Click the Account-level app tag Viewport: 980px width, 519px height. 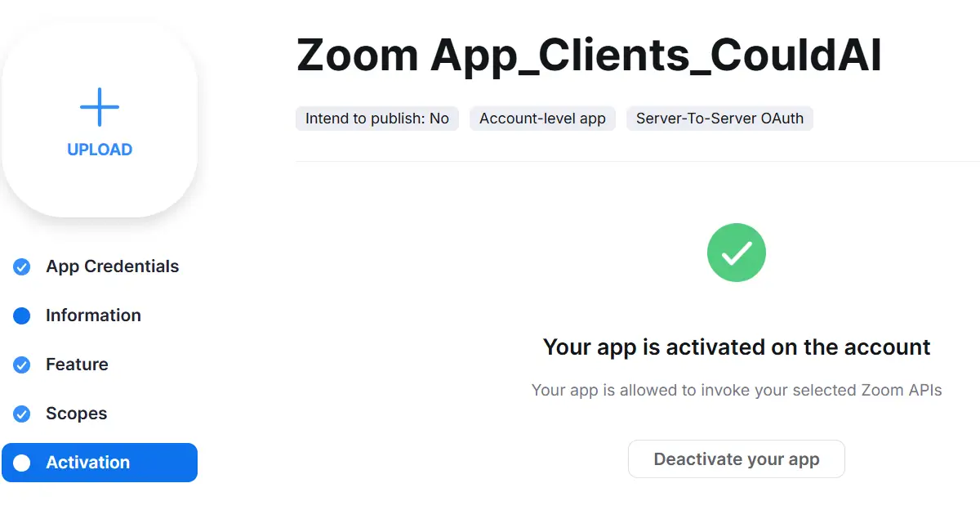(x=542, y=119)
